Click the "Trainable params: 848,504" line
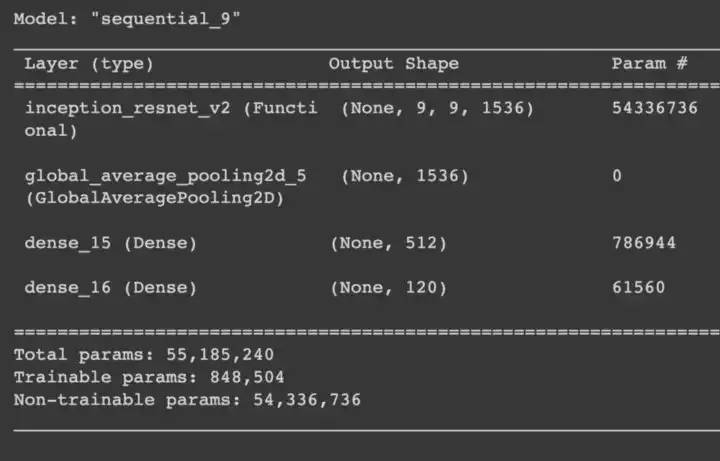This screenshot has width=720, height=461. [149, 377]
